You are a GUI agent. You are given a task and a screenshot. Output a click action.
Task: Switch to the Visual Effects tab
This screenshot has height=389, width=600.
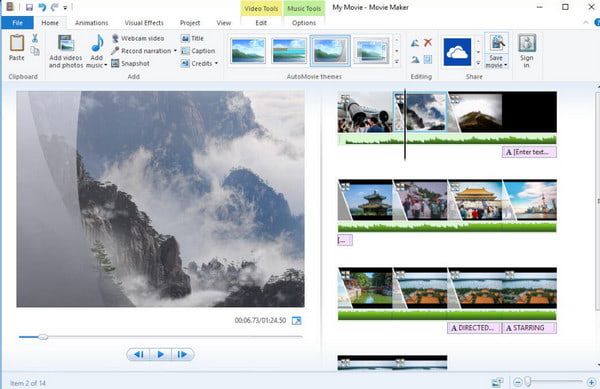pos(144,23)
